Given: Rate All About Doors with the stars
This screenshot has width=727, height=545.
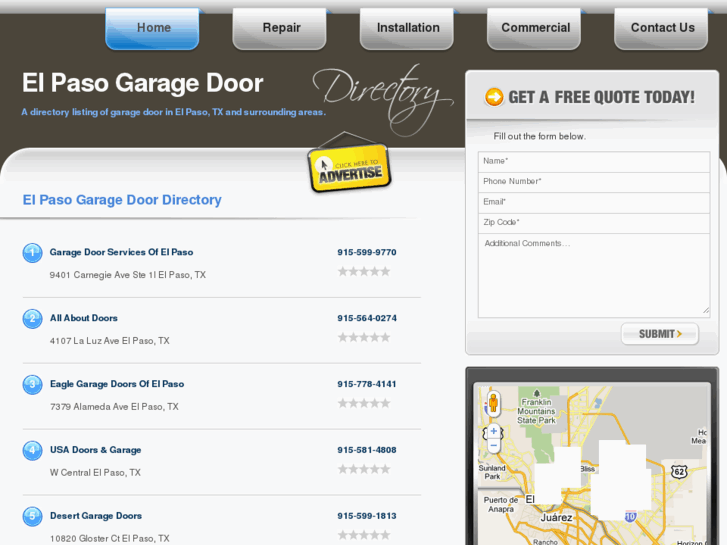Looking at the screenshot, I should coord(364,337).
